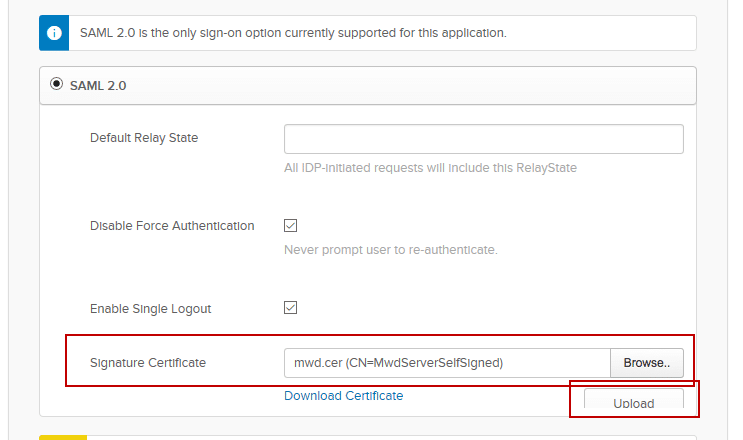Toggle the Enable Single Logout checkbox
Screen dimensions: 743x440
click(x=291, y=308)
